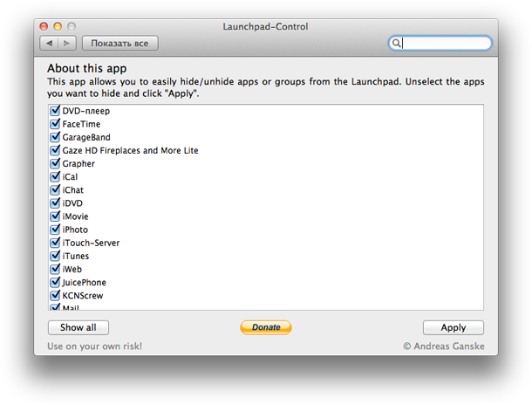Uncheck the iMovie checkbox
Image resolution: width=532 pixels, height=405 pixels.
click(x=56, y=216)
